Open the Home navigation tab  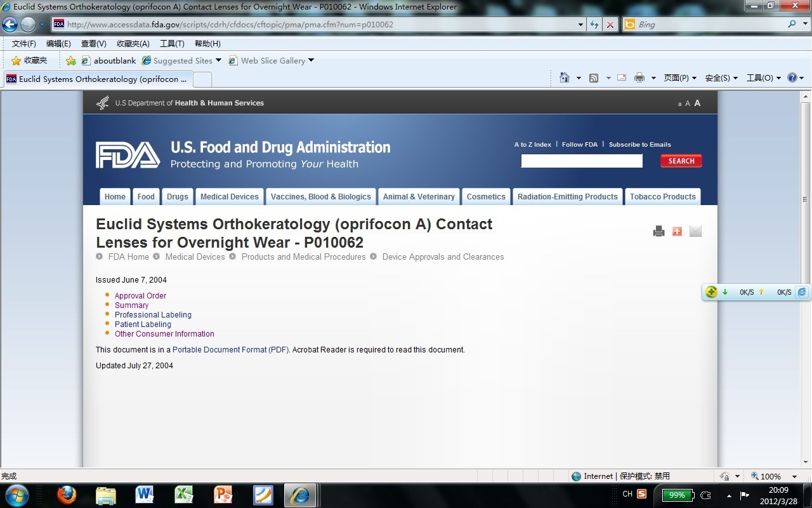[x=115, y=197]
